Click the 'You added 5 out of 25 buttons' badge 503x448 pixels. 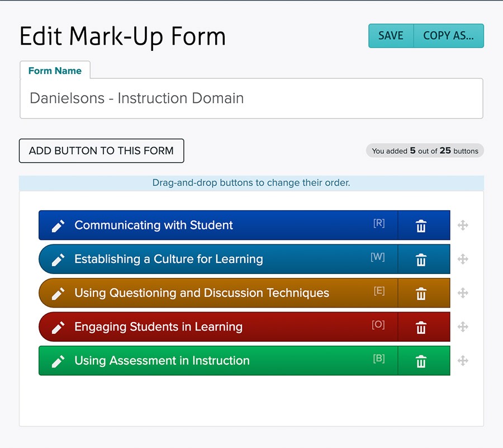point(425,150)
